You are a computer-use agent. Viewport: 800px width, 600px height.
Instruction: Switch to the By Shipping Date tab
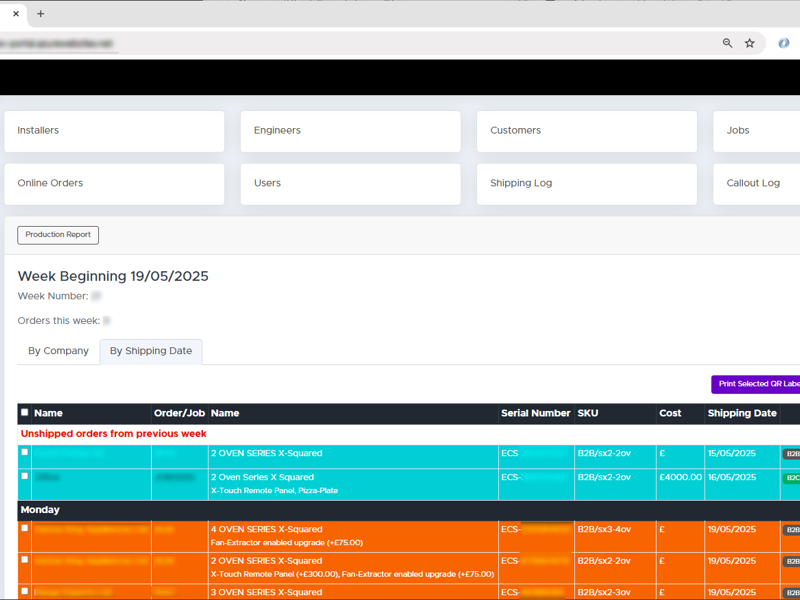[150, 351]
